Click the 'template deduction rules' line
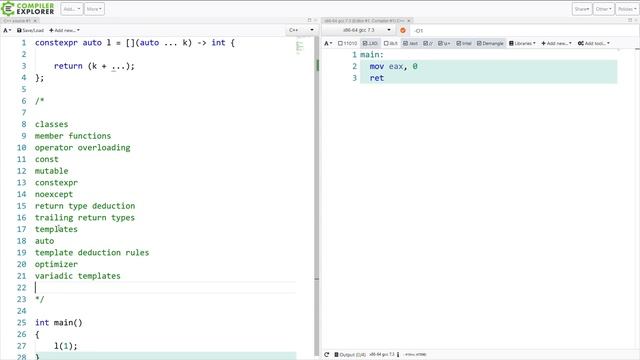The width and height of the screenshot is (640, 360). click(92, 253)
